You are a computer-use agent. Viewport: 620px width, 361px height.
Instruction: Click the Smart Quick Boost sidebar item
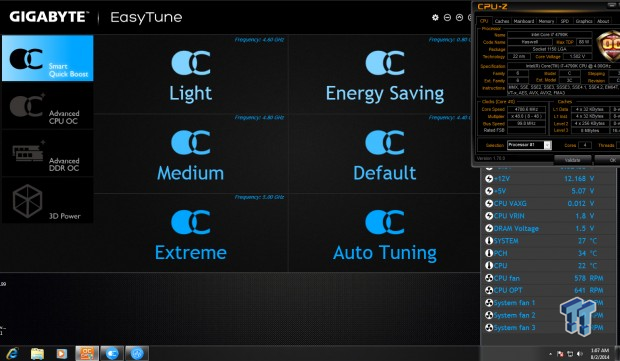point(47,58)
